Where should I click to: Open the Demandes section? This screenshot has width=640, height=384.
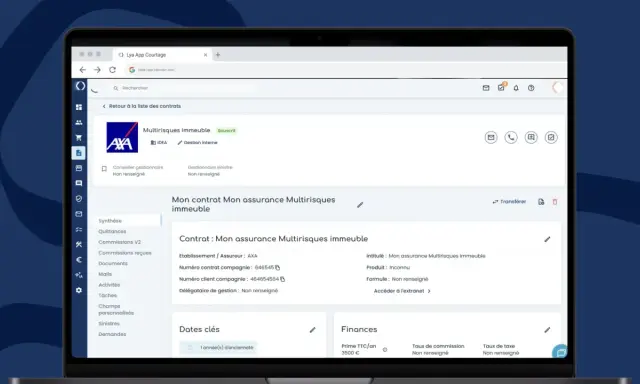(x=112, y=334)
